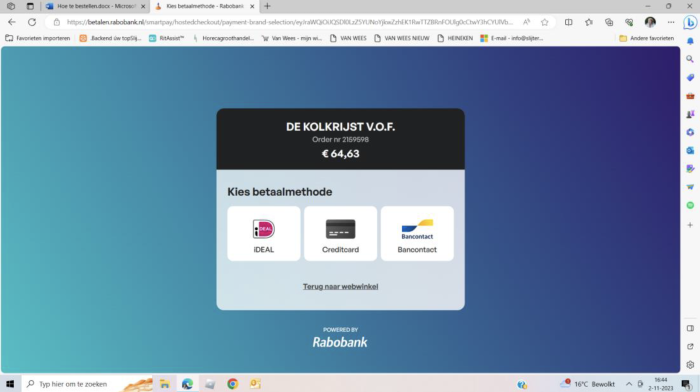This screenshot has width=700, height=392.
Task: Launch Chrome from the Windows taskbar
Action: tap(232, 384)
